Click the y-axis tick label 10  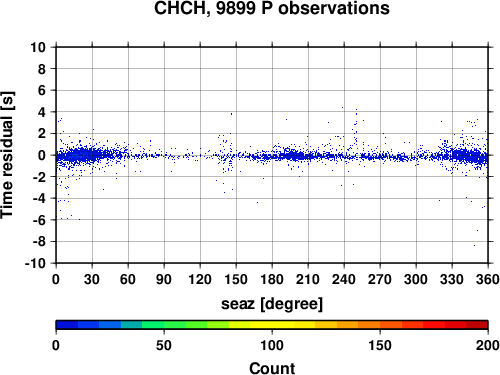point(38,47)
